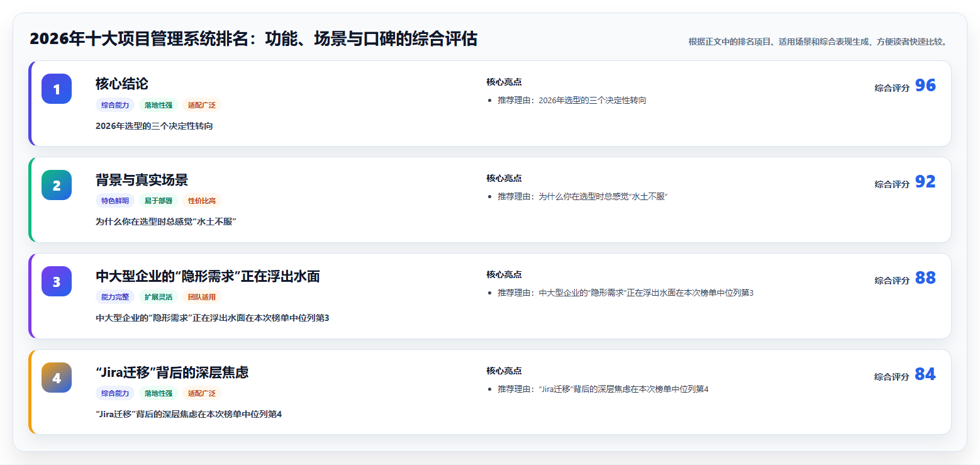The width and height of the screenshot is (980, 465).
Task: Click the number 2 rank badge
Action: (x=57, y=185)
